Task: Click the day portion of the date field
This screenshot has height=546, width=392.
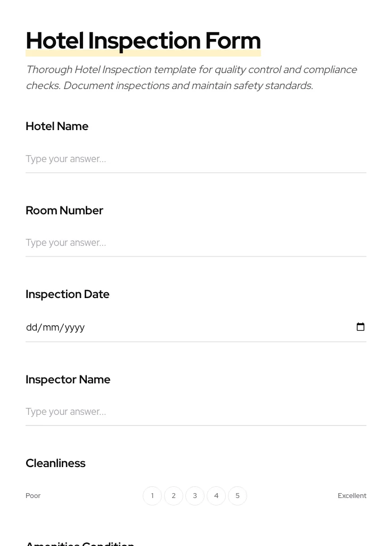Action: pos(31,327)
